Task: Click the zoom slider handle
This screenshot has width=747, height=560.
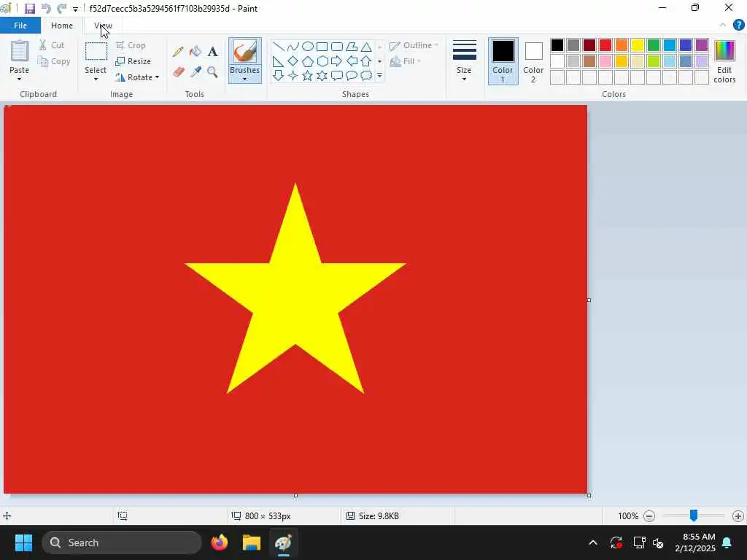Action: 694,515
